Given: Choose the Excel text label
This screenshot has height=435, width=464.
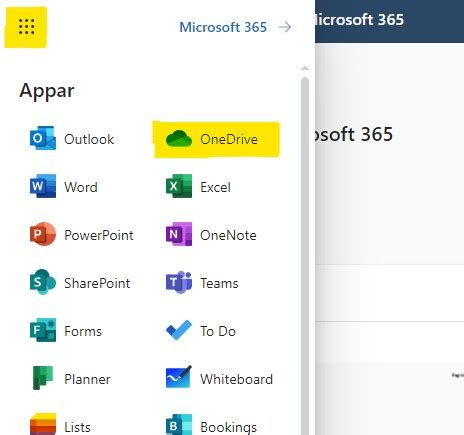Looking at the screenshot, I should pyautogui.click(x=215, y=187).
